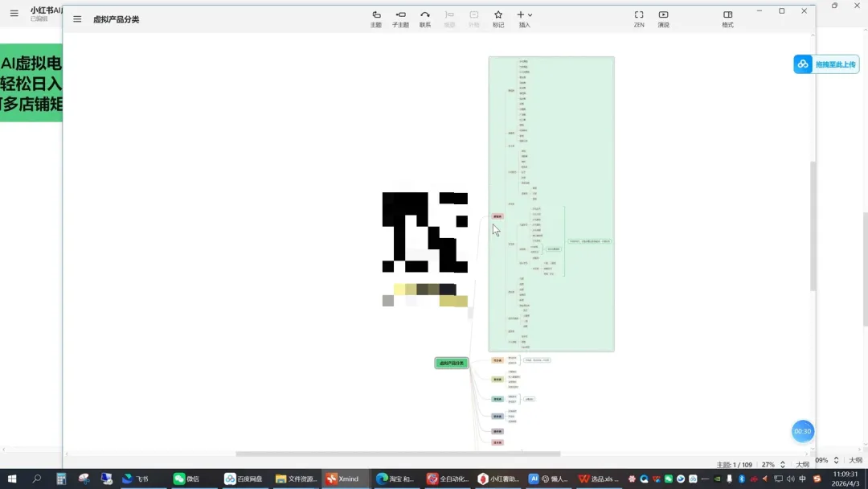868x489 pixels.
Task: Click the 27% zoom value
Action: (768, 465)
